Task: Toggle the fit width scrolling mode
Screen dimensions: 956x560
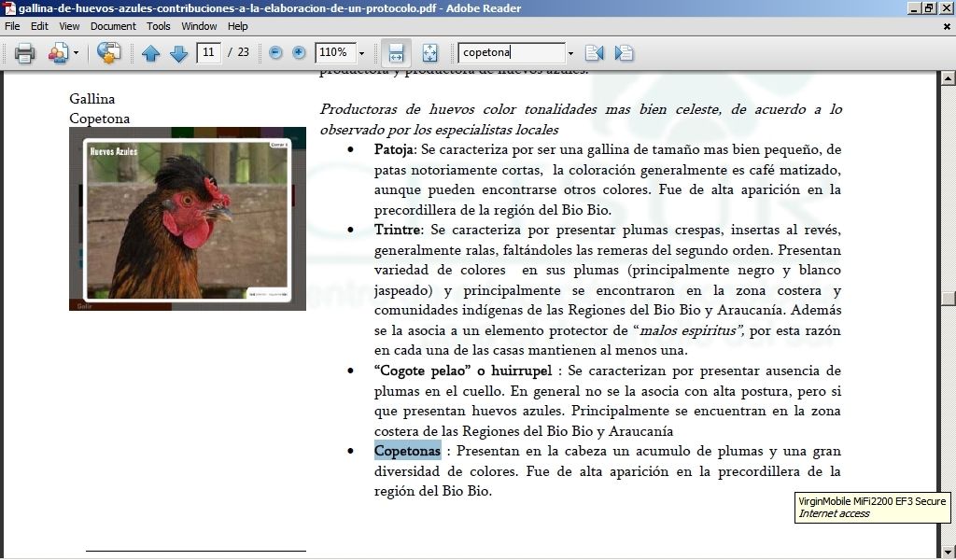Action: click(396, 52)
